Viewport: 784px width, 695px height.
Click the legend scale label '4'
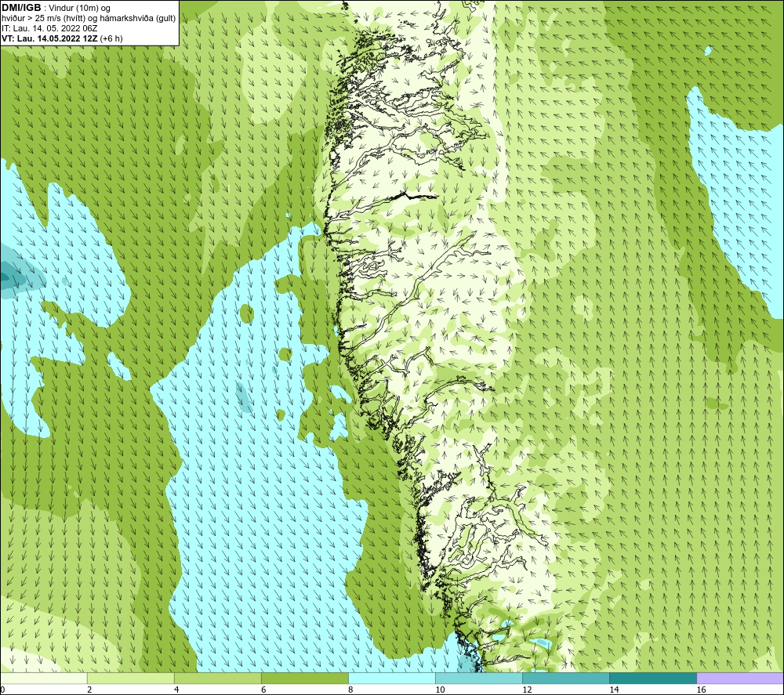coord(176,690)
